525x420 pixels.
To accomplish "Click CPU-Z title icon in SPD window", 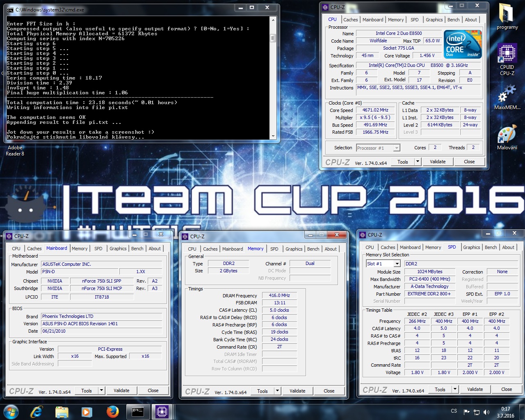I will (363, 235).
